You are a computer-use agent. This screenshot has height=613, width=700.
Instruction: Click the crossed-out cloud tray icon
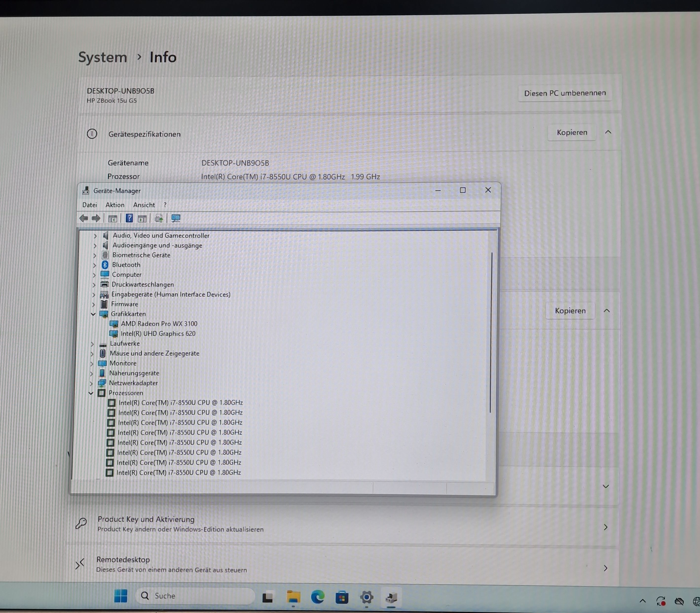pos(679,602)
